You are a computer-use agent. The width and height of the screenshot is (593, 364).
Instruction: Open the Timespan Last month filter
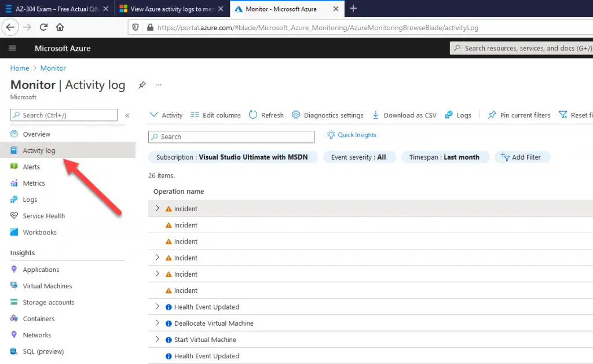pos(444,157)
